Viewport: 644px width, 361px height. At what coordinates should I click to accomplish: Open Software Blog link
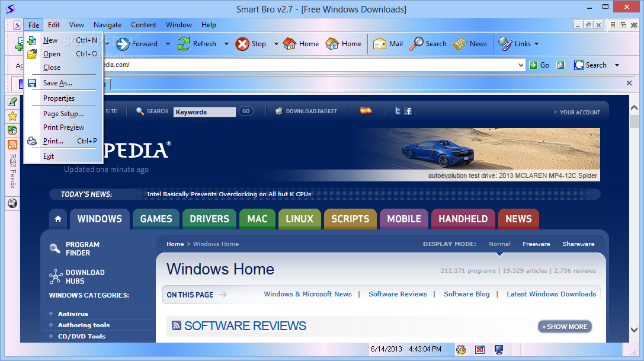tap(467, 294)
